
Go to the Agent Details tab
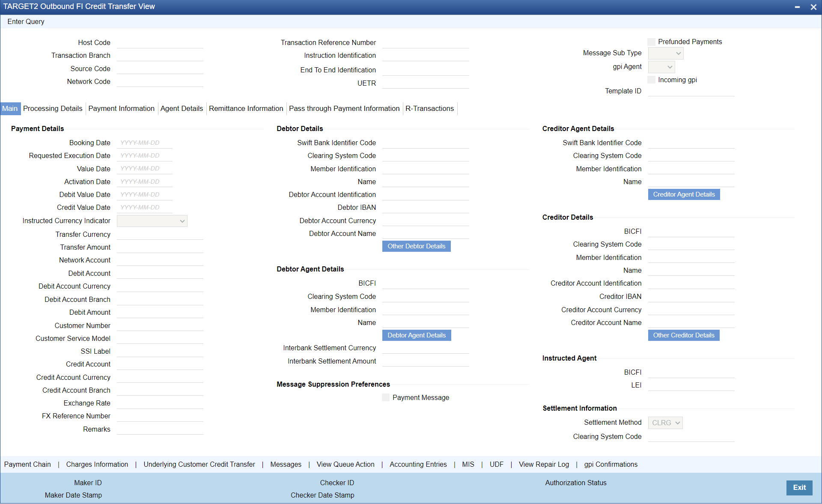click(x=182, y=109)
